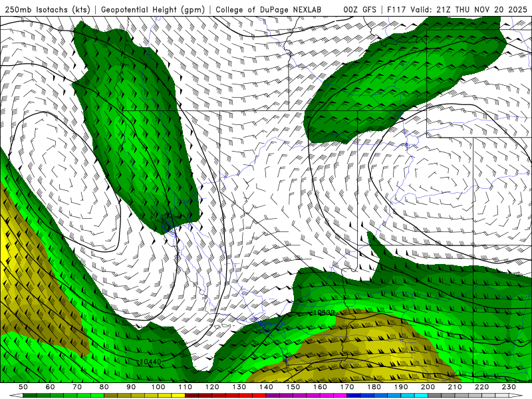
Task: Click the 'Geopotential Height (gpm)' title text
Action: tap(153, 9)
